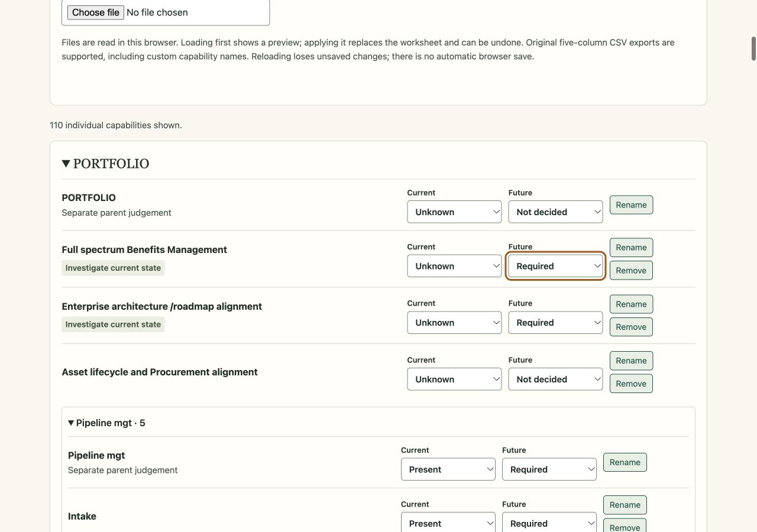Open Current dropdown for PORTFOLIO parent row
The width and height of the screenshot is (757, 532).
click(454, 212)
